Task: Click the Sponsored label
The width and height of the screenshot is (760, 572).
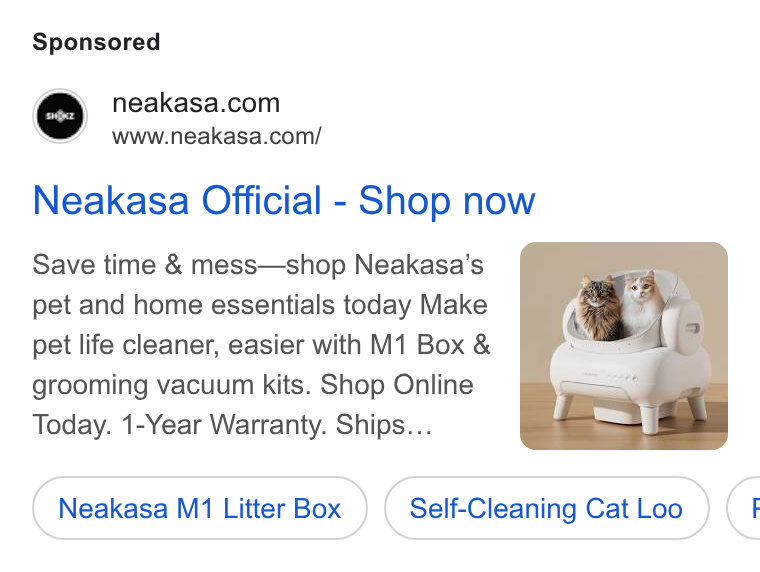Action: [x=96, y=42]
